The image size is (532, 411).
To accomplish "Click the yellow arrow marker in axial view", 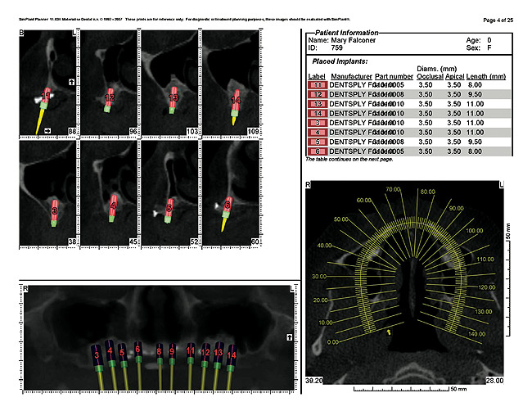I will [389, 332].
